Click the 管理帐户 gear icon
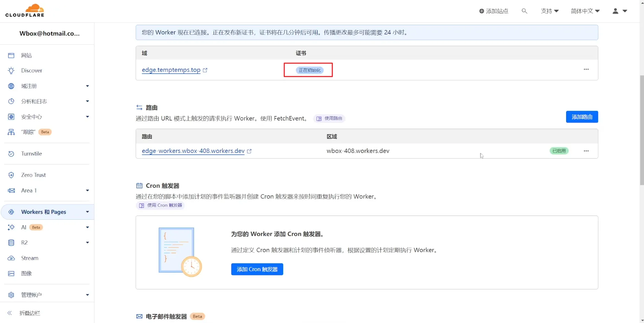Viewport: 644px width, 323px height. click(11, 295)
